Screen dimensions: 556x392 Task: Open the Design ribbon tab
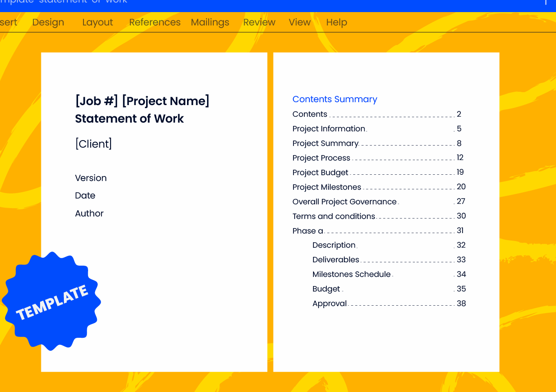point(48,23)
